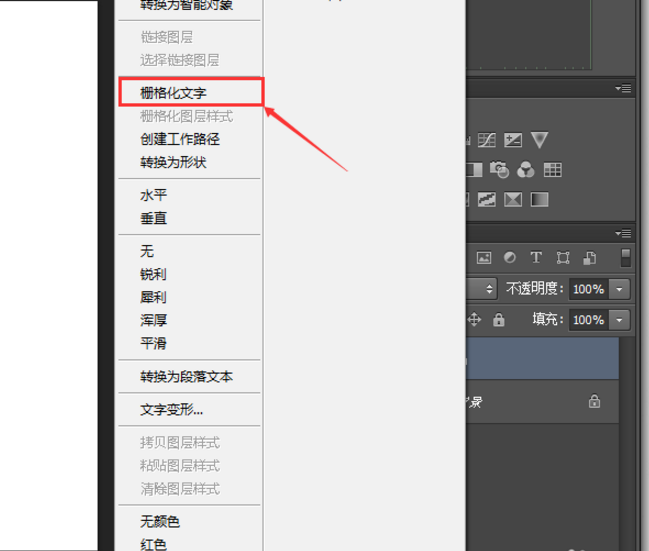Add an Exposure adjustment layer
The image size is (649, 551).
(513, 140)
